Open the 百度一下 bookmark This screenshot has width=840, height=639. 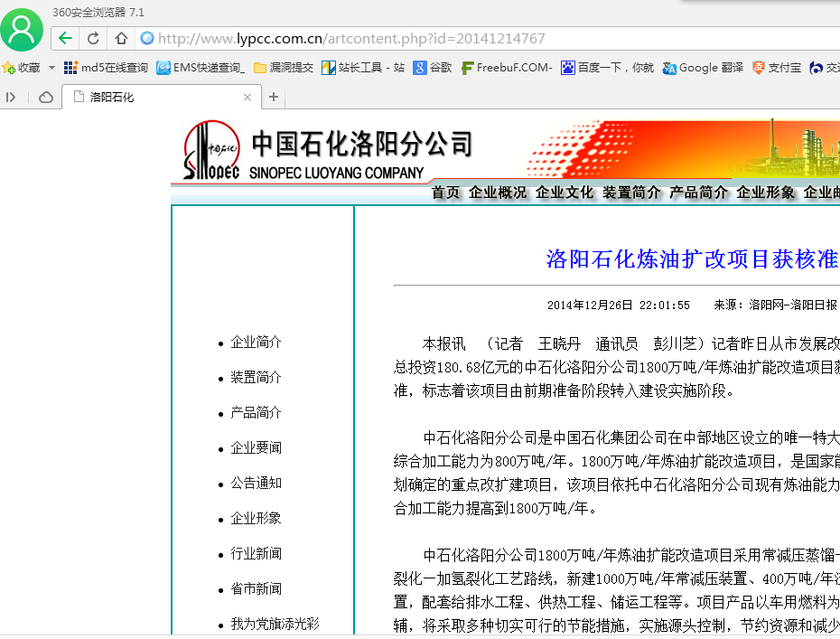pyautogui.click(x=608, y=68)
